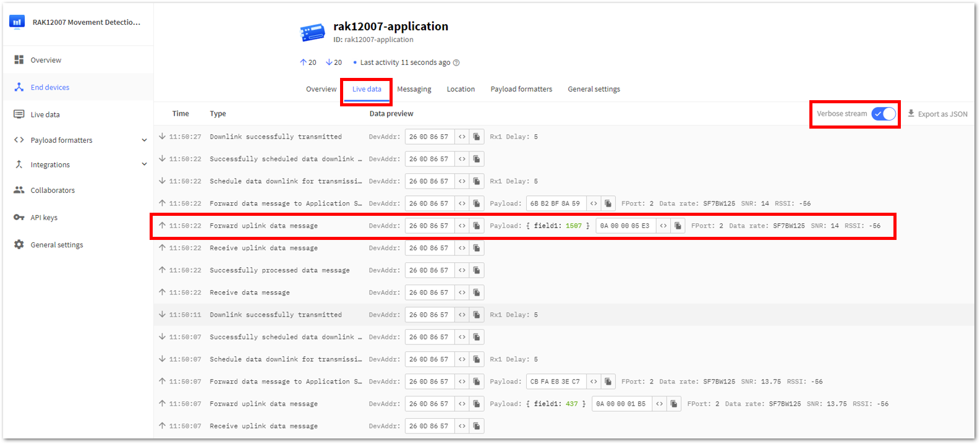
Task: Copy DevAddr in Receive data message row
Action: coord(477,292)
